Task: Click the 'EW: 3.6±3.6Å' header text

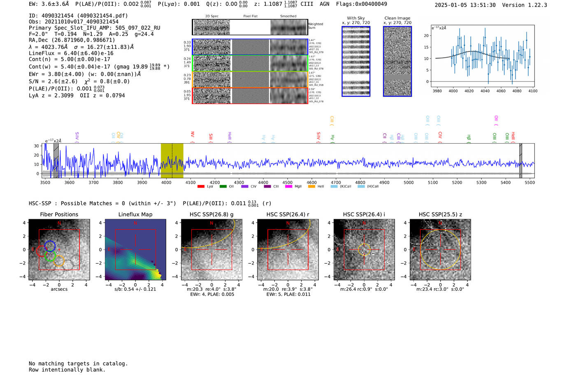Action: (x=49, y=4)
